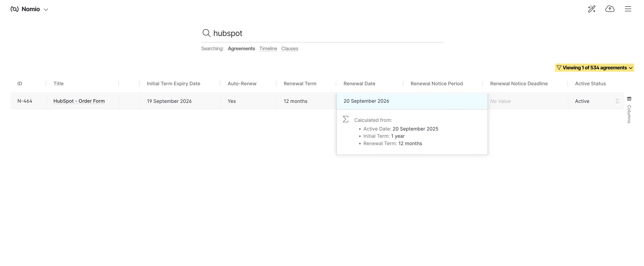Expand the Nomio workspace dropdown chevron

[46, 10]
